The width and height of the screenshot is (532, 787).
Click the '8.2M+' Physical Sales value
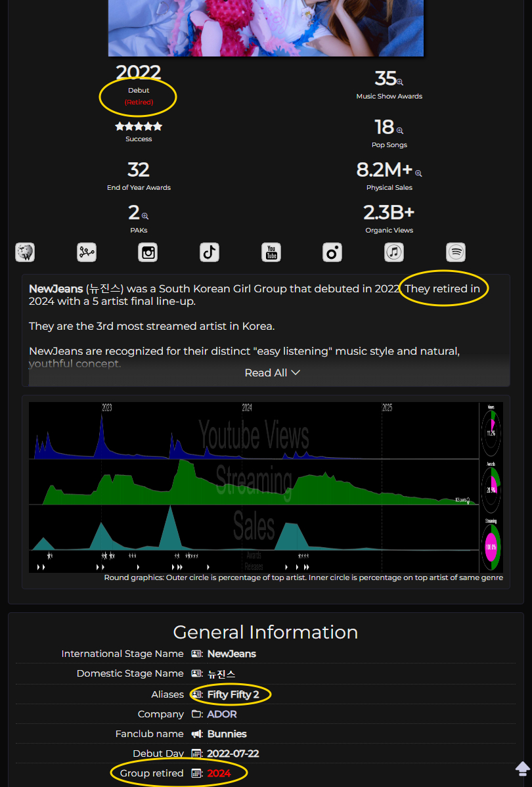[x=384, y=169]
